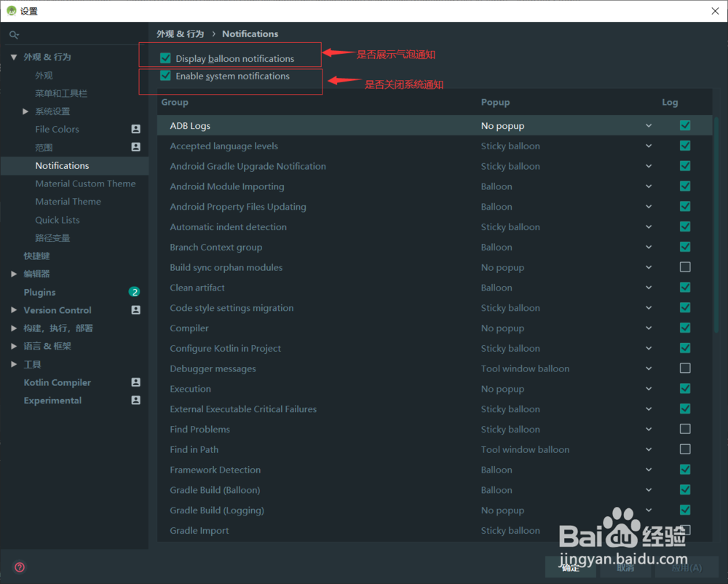Toggle Log checkbox for Accepted language levels
The height and width of the screenshot is (584, 728).
(685, 146)
